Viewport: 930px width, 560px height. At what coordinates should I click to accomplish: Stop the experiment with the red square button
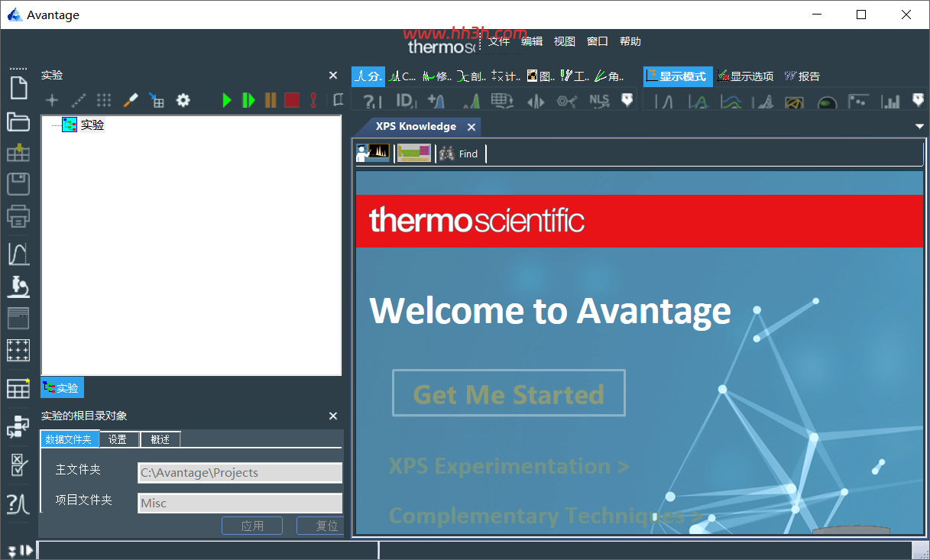click(x=292, y=100)
